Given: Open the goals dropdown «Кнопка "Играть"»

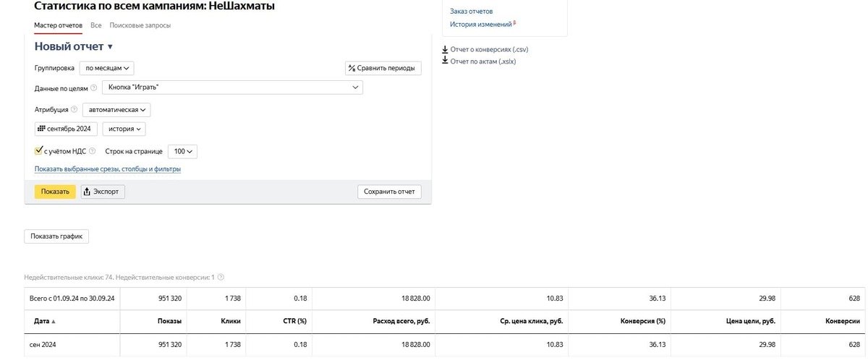Looking at the screenshot, I should click(x=233, y=87).
